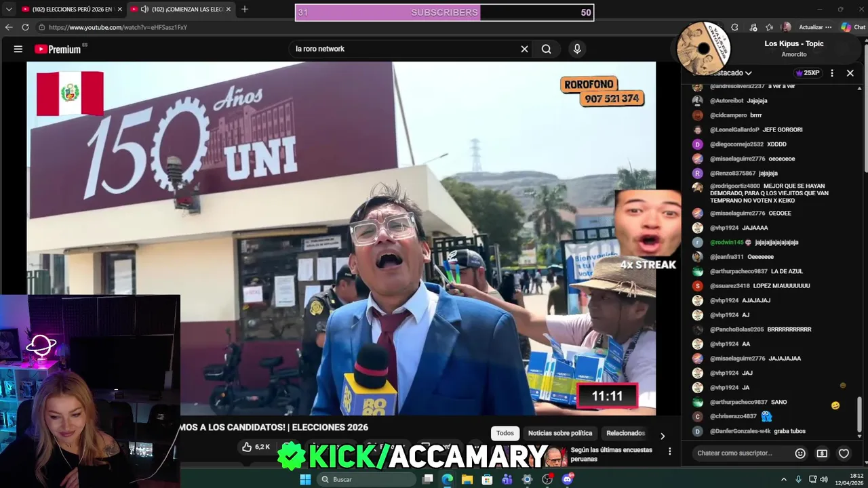
Task: Run search with the magnifier icon
Action: (547, 49)
